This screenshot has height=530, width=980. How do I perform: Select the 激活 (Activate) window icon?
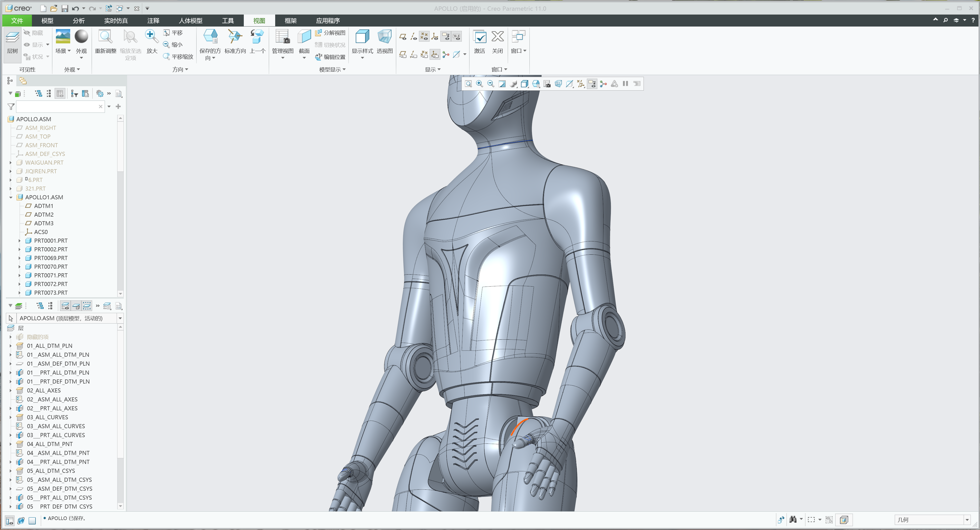pyautogui.click(x=480, y=42)
